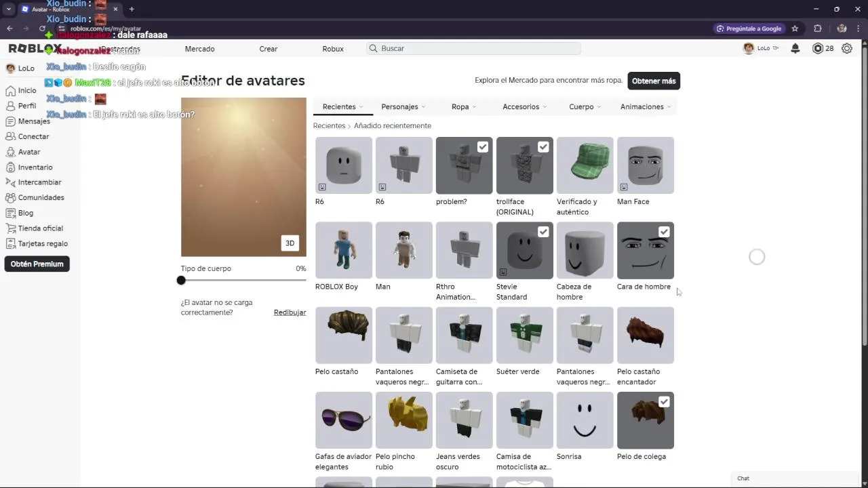Select the Sonrisa face thumbnail
The width and height of the screenshot is (868, 488).
pyautogui.click(x=585, y=420)
